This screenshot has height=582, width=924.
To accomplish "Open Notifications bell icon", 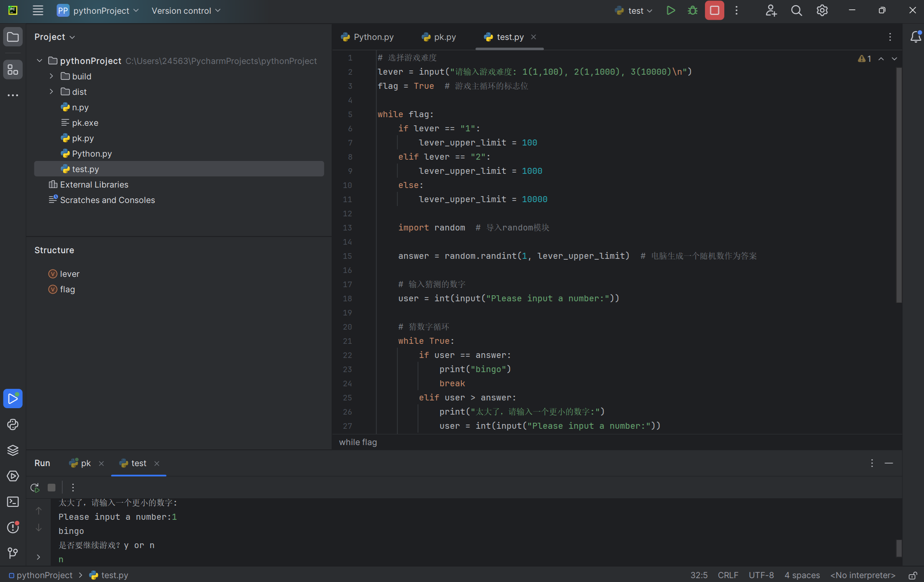I will tap(915, 37).
